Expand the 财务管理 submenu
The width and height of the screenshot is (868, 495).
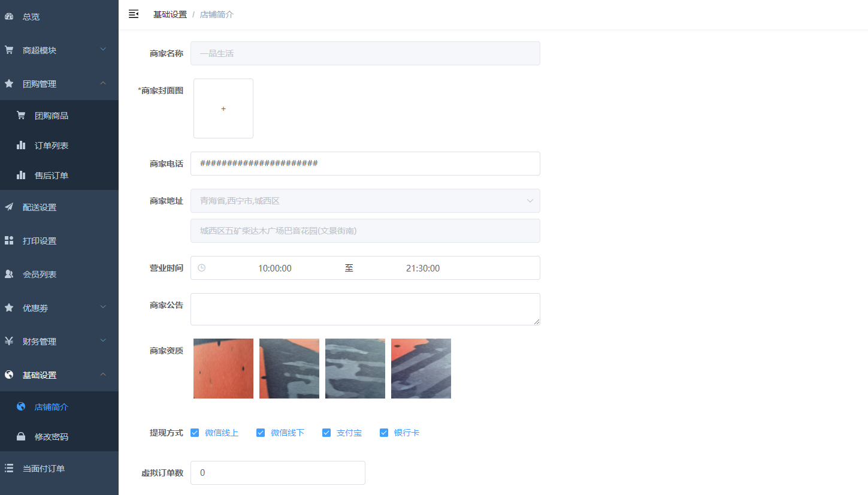click(x=59, y=342)
